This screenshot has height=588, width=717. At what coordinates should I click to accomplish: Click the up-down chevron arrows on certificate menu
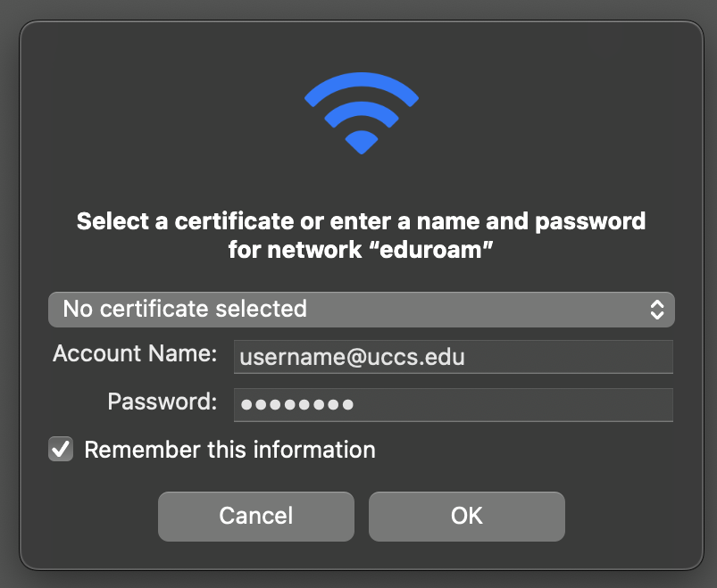point(656,310)
